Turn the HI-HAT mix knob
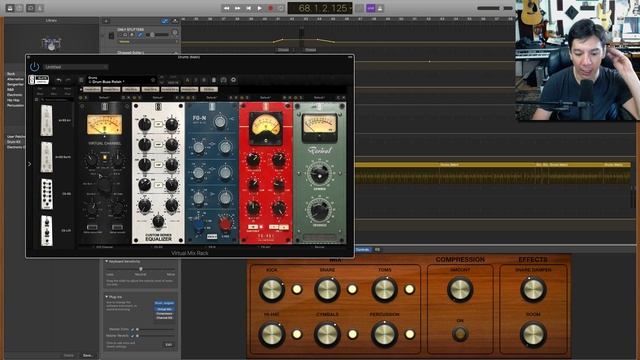This screenshot has height=360, width=640. pos(272,334)
